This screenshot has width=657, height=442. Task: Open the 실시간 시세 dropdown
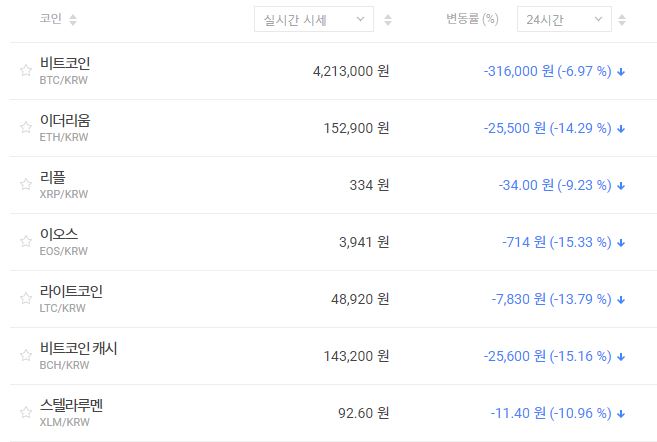coord(314,19)
